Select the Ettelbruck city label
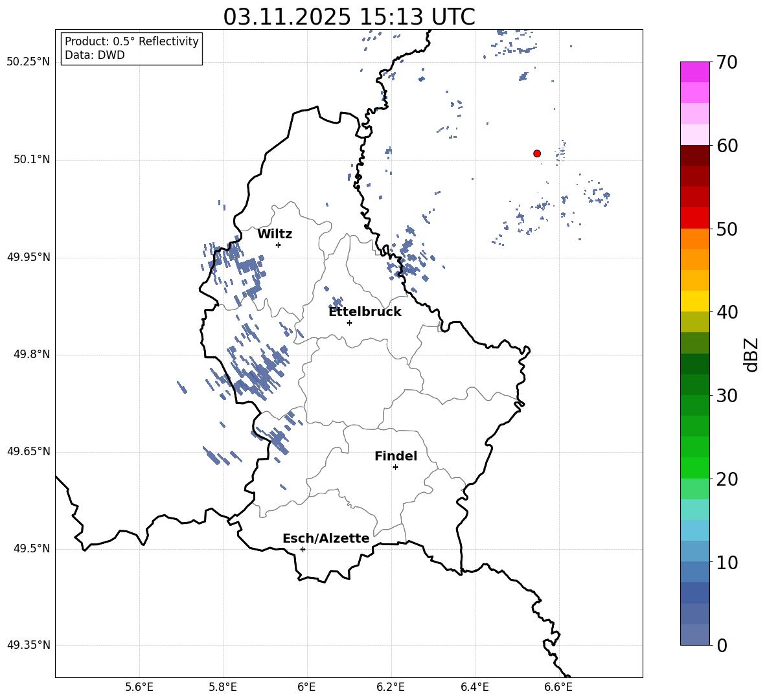Image resolution: width=767 pixels, height=700 pixels. (365, 312)
